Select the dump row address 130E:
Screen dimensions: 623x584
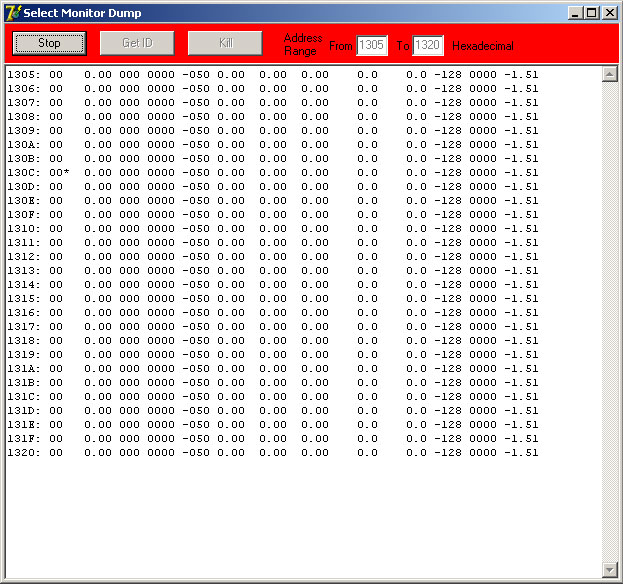point(24,201)
